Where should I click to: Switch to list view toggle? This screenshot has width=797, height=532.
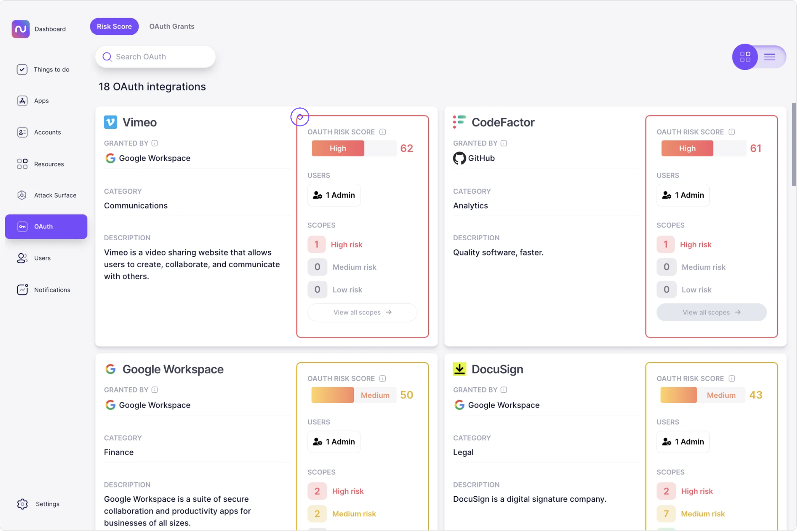pyautogui.click(x=770, y=57)
